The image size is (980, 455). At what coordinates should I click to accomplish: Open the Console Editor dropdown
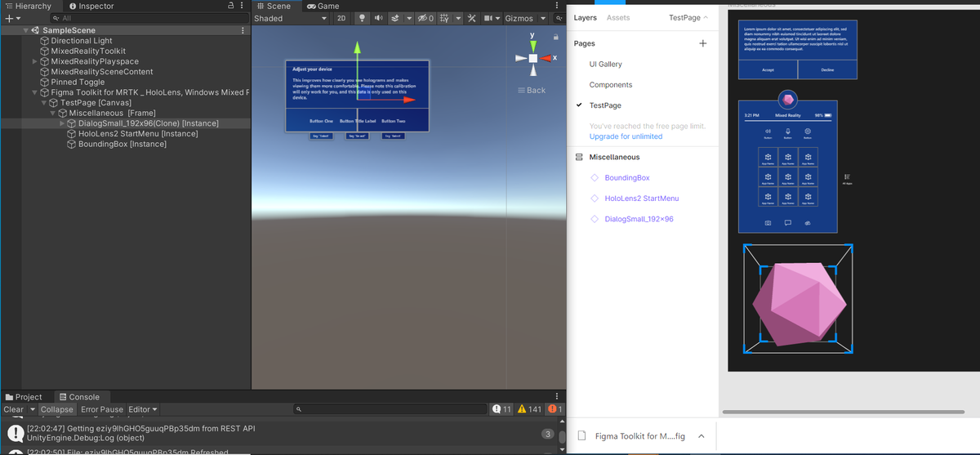coord(143,409)
